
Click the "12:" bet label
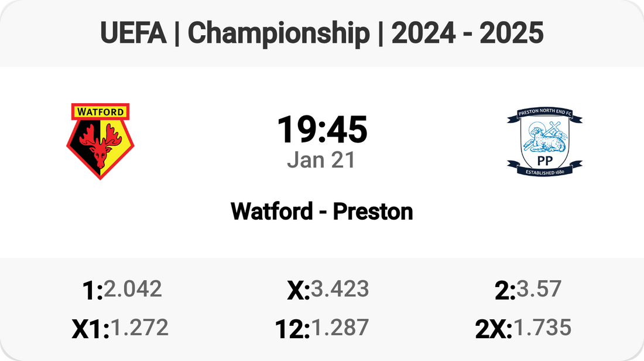[292, 329]
